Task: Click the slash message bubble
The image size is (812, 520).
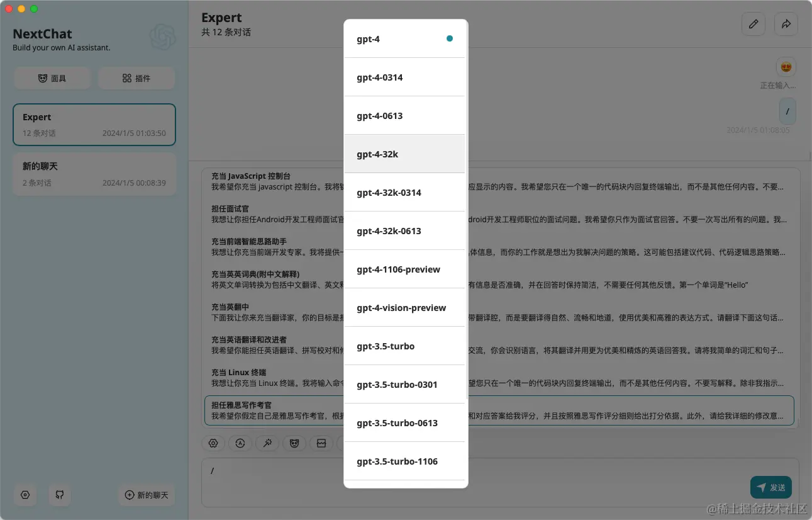Action: [x=787, y=111]
